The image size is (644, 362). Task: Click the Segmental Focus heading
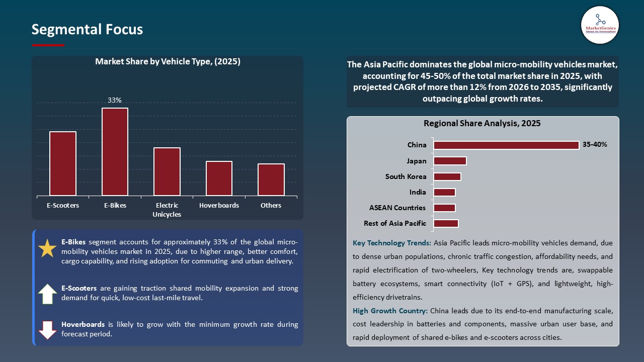(x=87, y=29)
